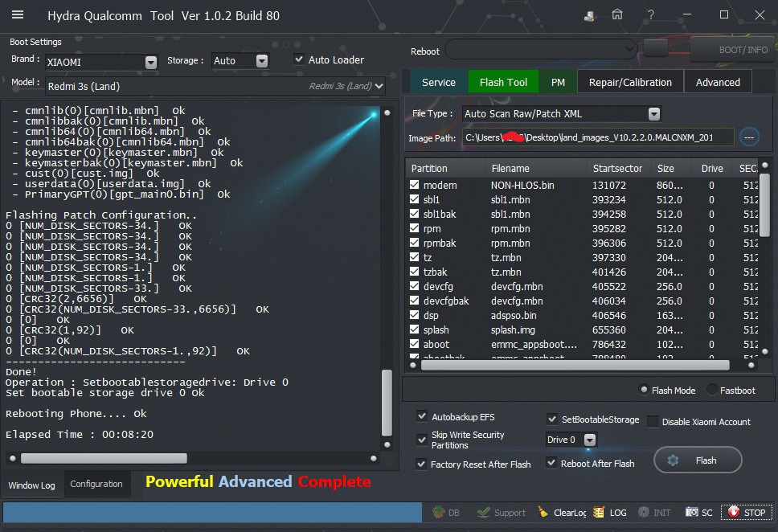Toggle Skip Write Security Partitions checkbox
The image size is (778, 532).
pos(422,440)
